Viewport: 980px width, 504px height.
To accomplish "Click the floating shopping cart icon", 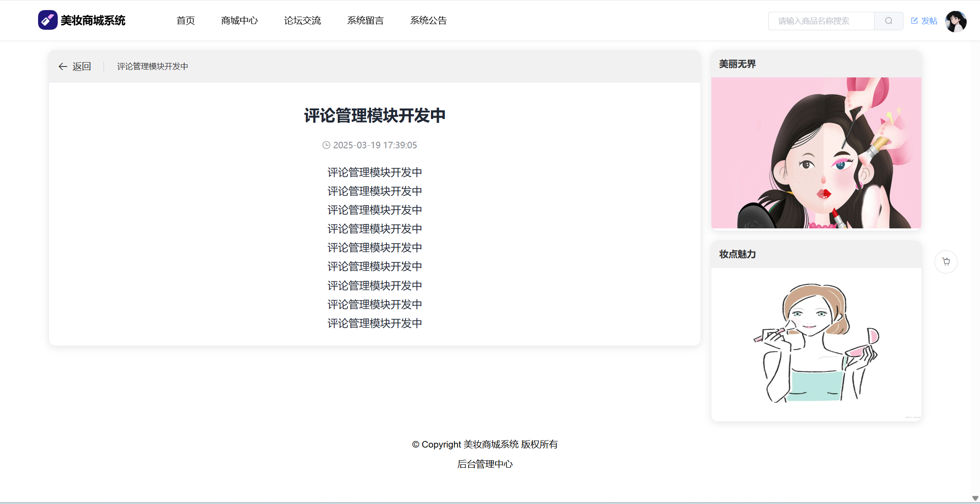I will click(x=946, y=262).
